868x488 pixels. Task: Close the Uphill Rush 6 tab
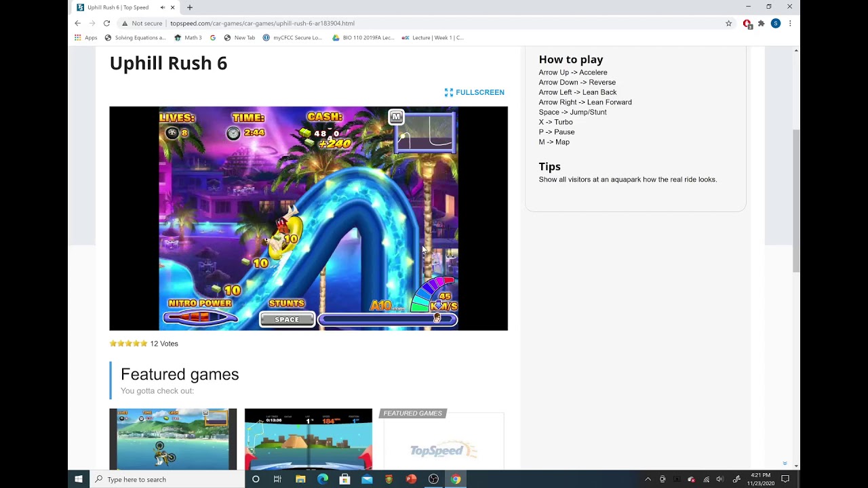coord(173,7)
